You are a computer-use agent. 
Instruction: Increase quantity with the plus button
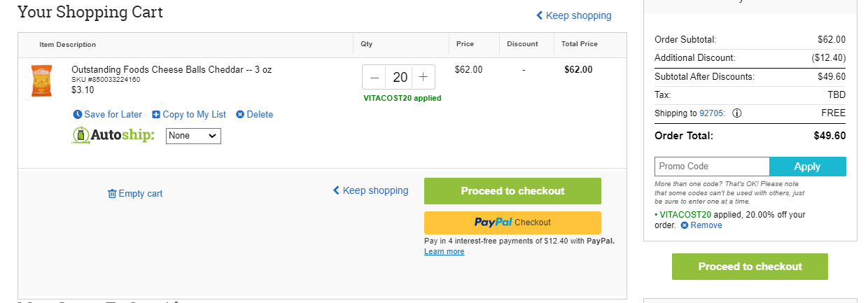pos(423,77)
